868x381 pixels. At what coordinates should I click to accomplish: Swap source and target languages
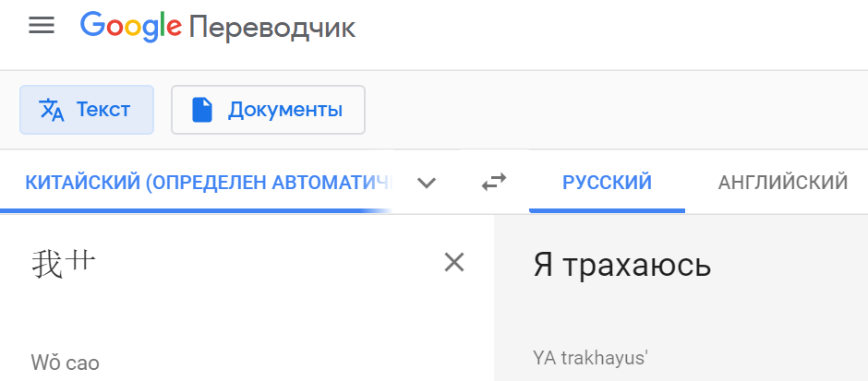[494, 183]
